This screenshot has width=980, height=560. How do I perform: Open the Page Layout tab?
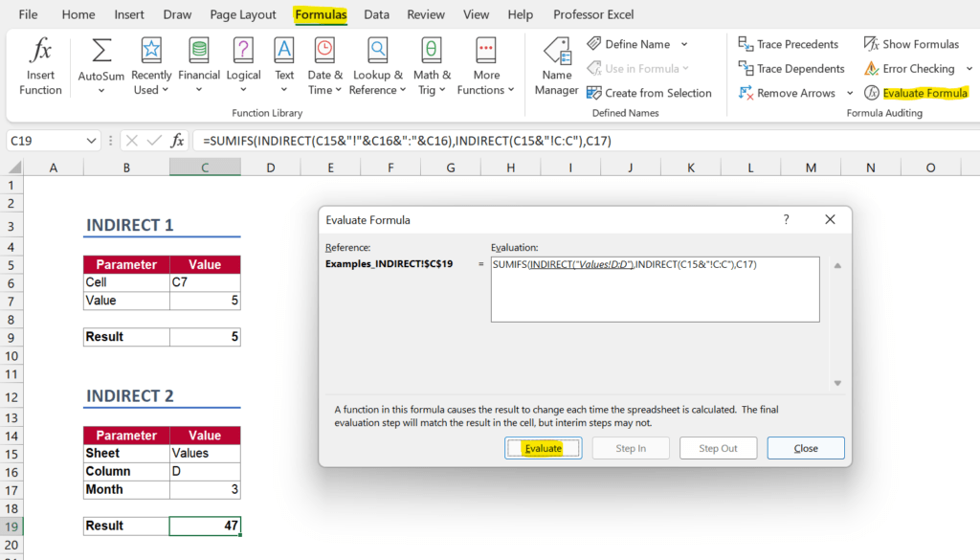click(x=243, y=15)
